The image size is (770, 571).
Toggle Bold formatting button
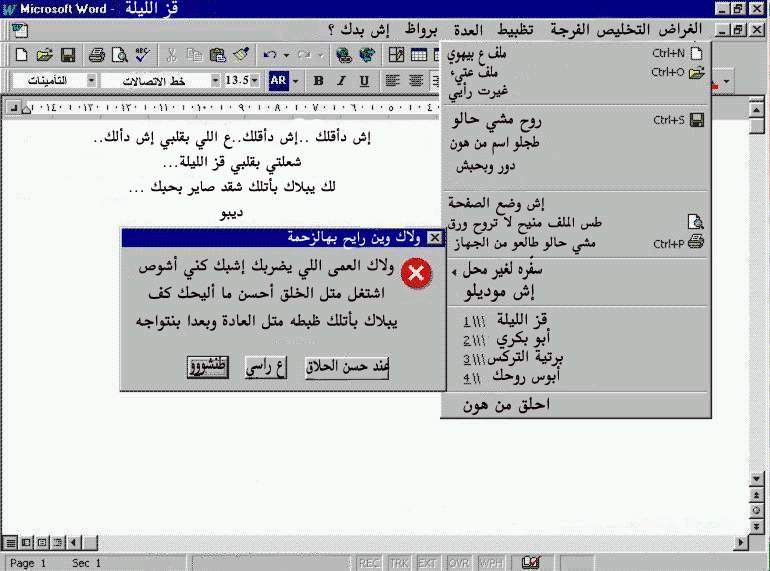click(318, 80)
